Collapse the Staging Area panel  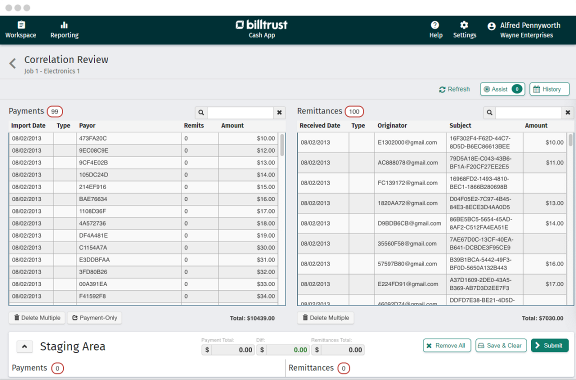[x=24, y=347]
